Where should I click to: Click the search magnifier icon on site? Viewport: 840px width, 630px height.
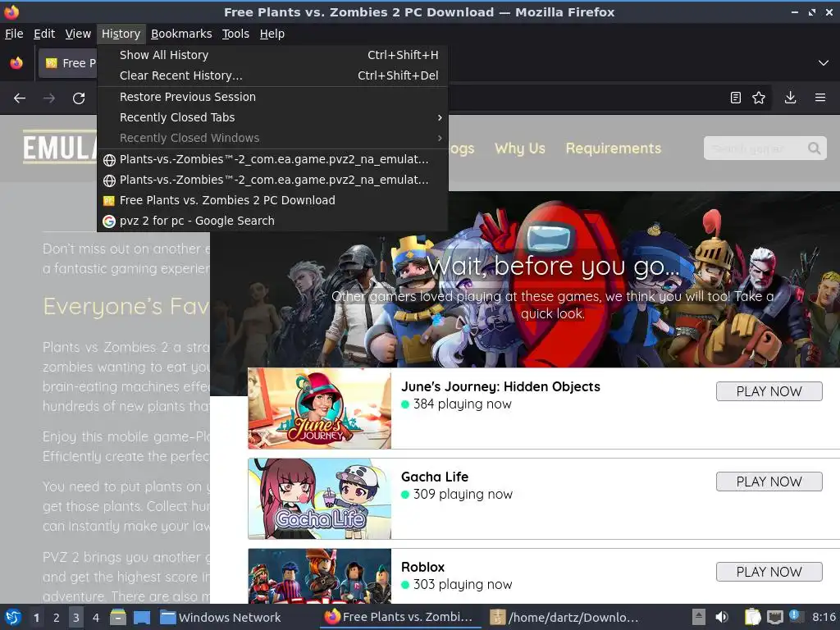pos(815,148)
